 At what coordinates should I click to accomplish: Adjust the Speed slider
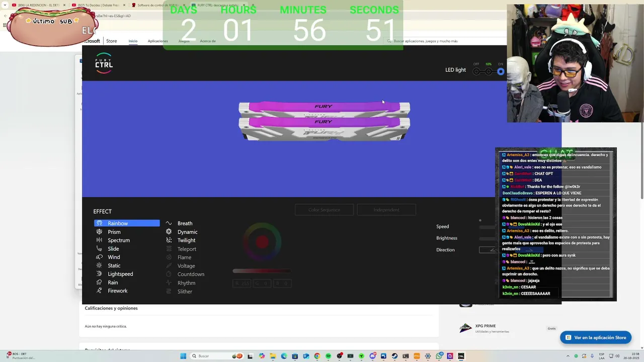pyautogui.click(x=487, y=227)
